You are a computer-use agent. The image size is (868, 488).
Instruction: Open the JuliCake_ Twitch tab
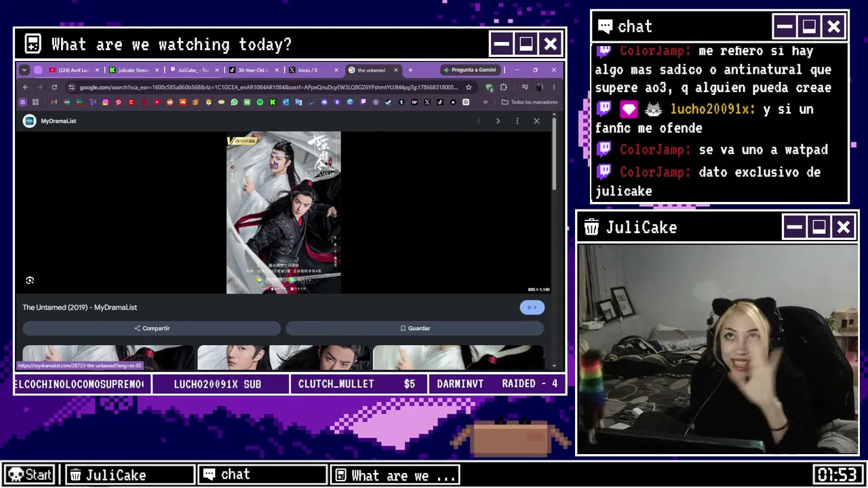(193, 70)
